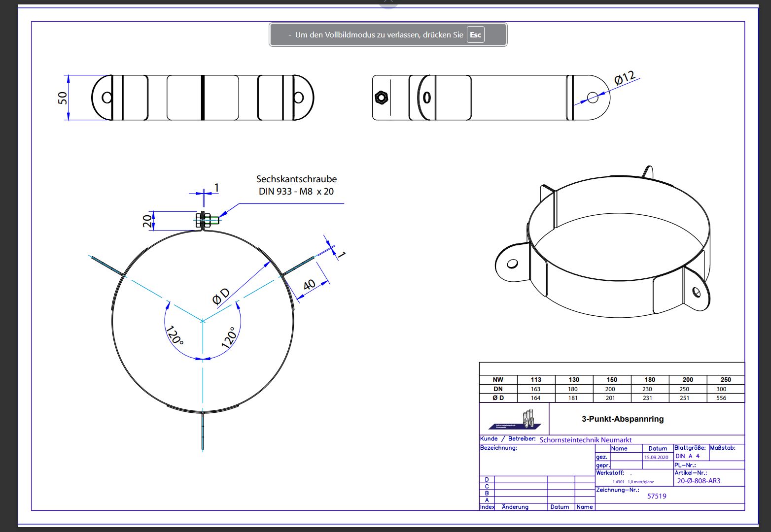Viewport: 771px width, 532px height.
Task: Click the article number 20-Ø-808-AR3
Action: (x=699, y=481)
